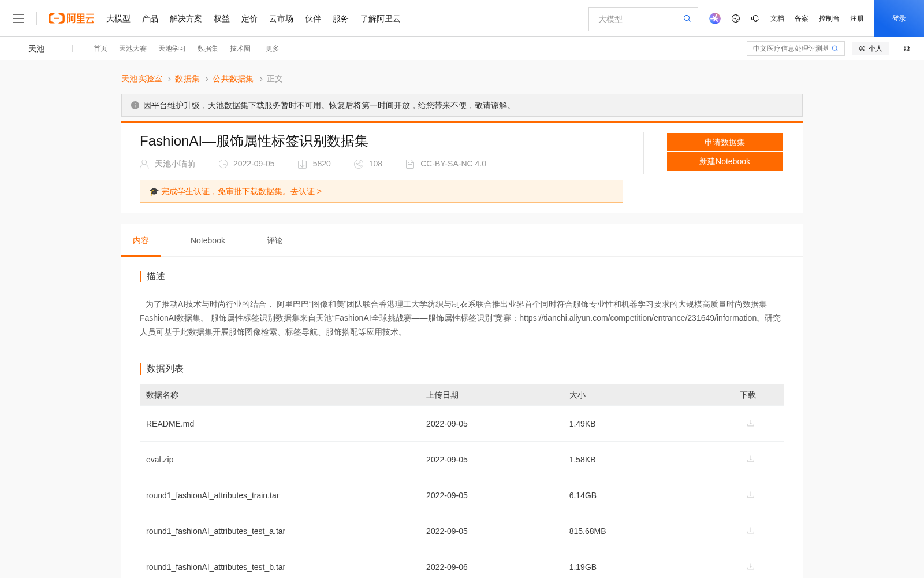Image resolution: width=924 pixels, height=578 pixels.
Task: Click the 6.14GB size cell
Action: [x=583, y=495]
